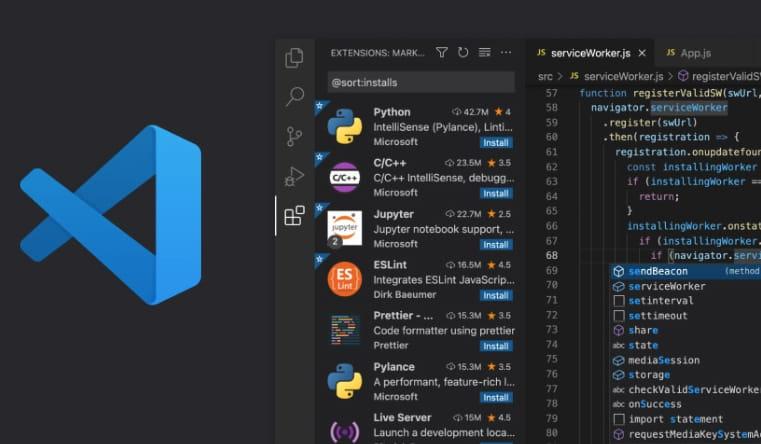This screenshot has width=761, height=444.
Task: Install the ESLint extension
Action: click(x=496, y=296)
